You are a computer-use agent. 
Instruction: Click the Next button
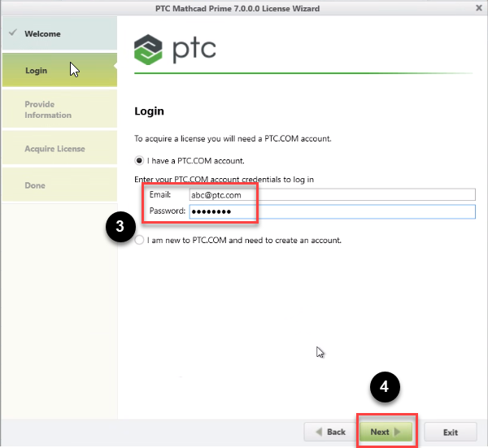click(386, 432)
